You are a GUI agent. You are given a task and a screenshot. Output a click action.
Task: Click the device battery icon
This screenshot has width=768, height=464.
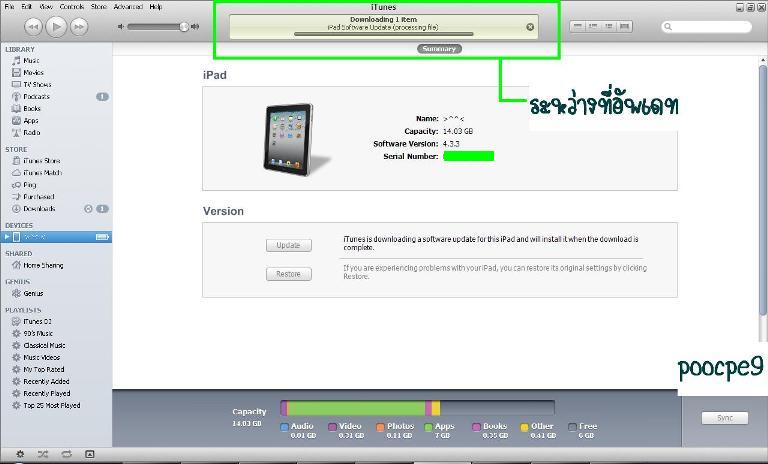click(102, 237)
